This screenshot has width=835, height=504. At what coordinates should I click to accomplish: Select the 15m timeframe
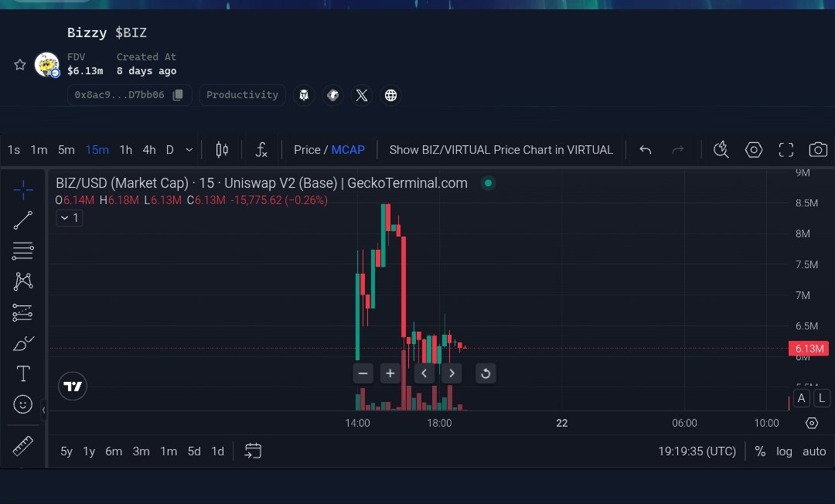[x=97, y=149]
